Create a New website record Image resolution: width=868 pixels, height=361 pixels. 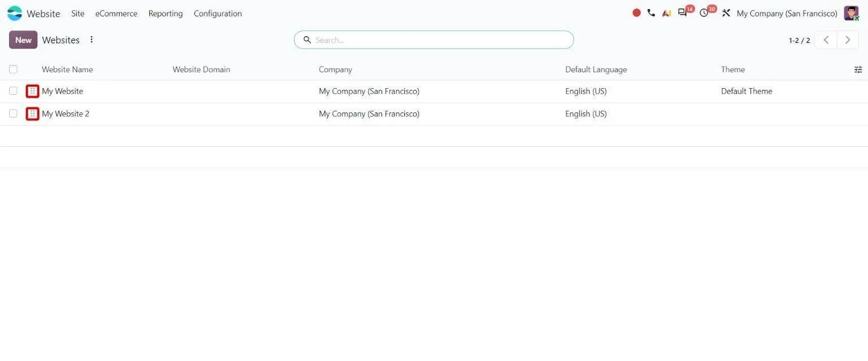tap(23, 40)
